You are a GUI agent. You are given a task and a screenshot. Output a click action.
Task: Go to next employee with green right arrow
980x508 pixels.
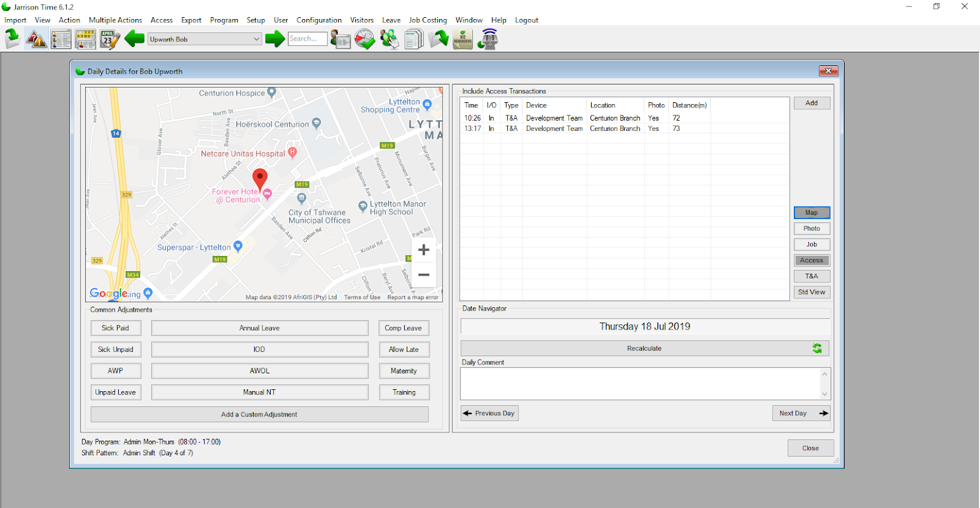pyautogui.click(x=275, y=39)
